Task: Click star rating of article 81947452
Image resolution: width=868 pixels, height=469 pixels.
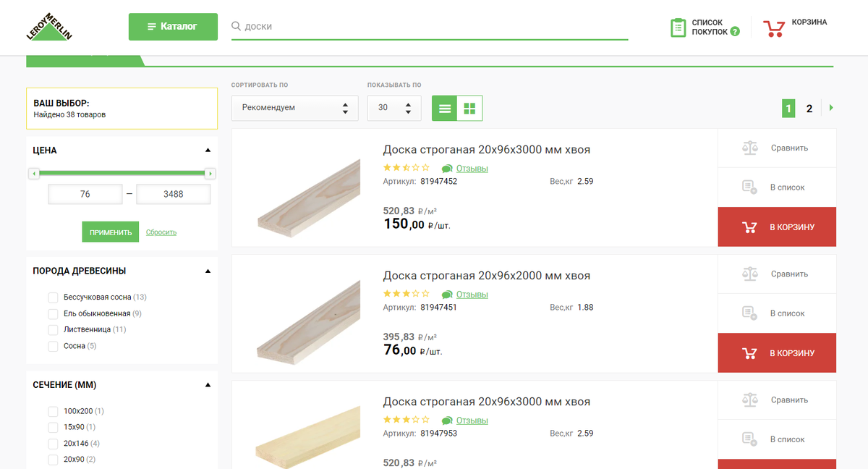Action: [406, 168]
